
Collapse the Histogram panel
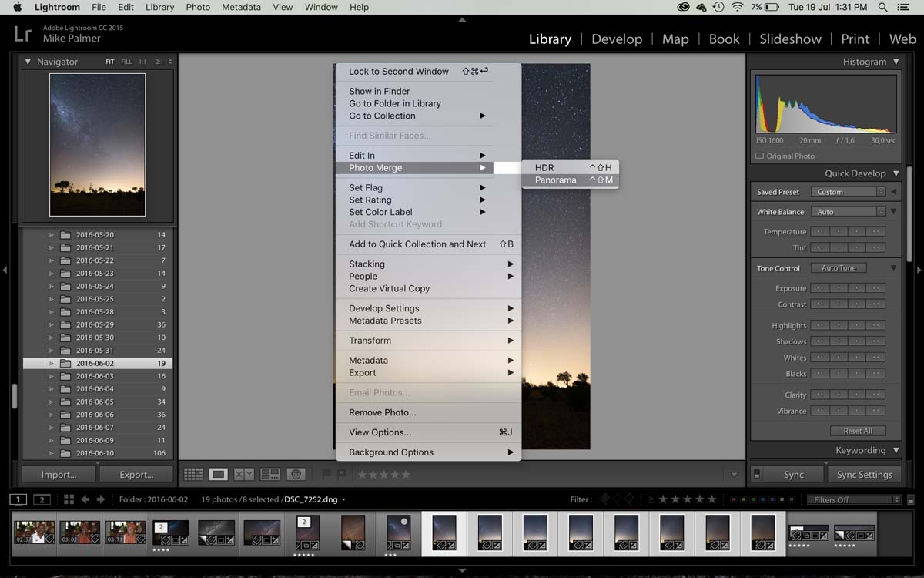click(896, 62)
